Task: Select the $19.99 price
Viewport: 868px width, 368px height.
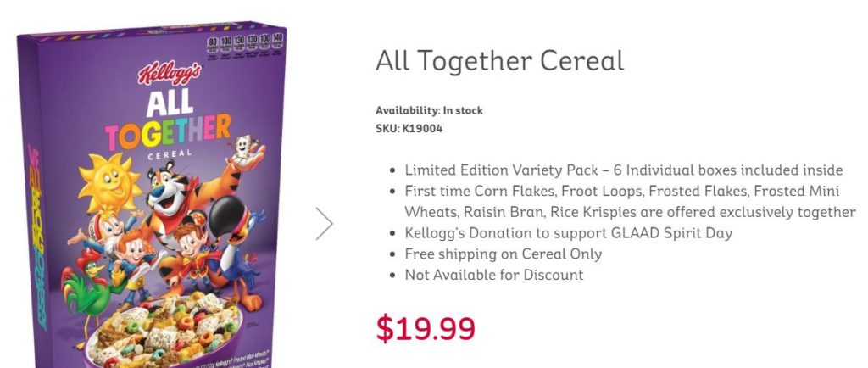Action: point(426,329)
